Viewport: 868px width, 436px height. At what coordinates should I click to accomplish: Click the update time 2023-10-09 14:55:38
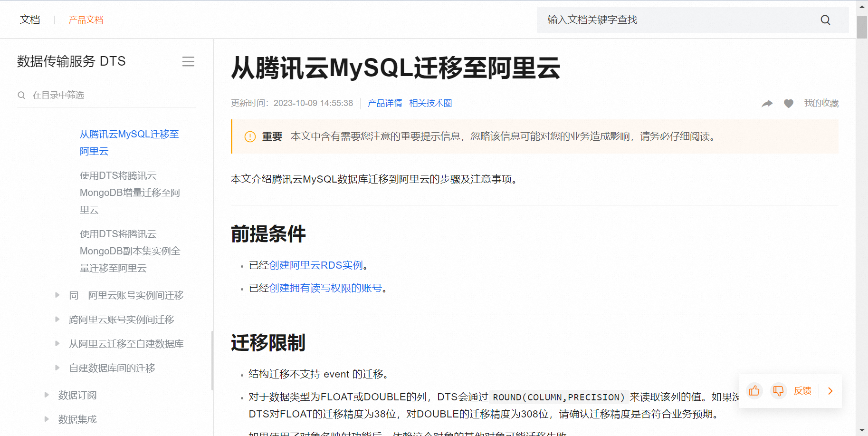point(313,103)
